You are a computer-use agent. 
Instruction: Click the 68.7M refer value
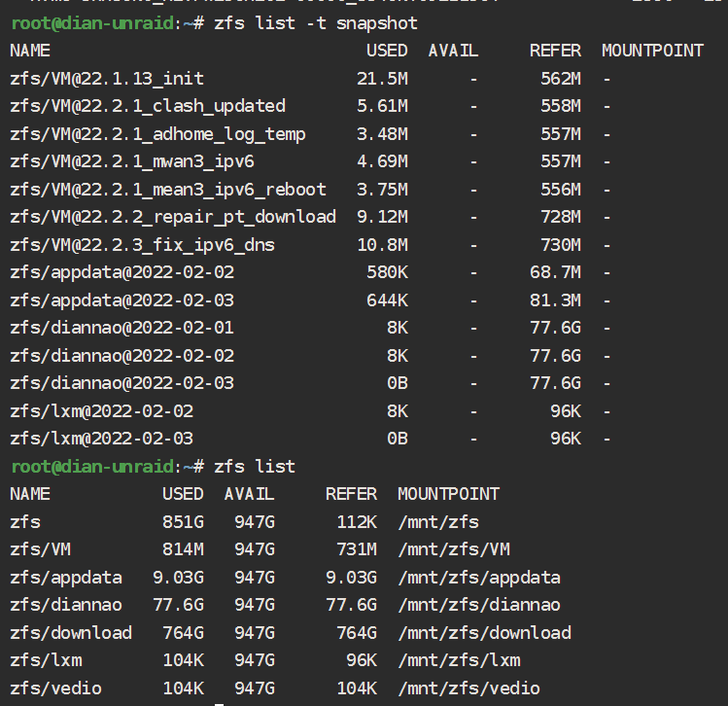556,272
